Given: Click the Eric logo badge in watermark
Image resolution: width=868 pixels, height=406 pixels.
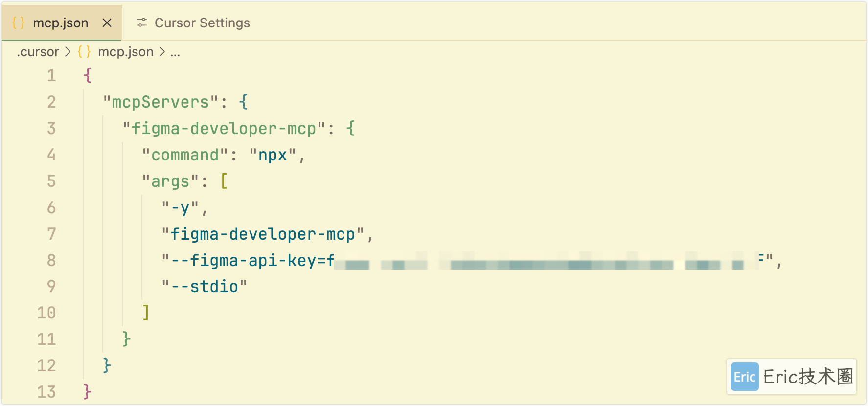Looking at the screenshot, I should (x=745, y=377).
